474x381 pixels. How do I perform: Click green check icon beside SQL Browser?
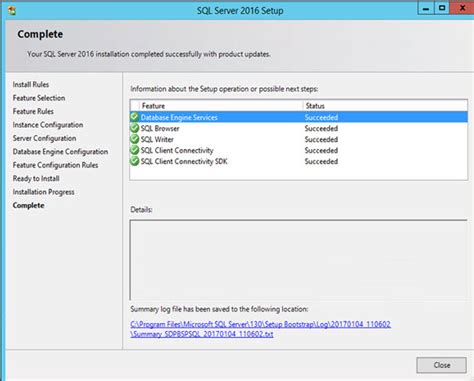[x=134, y=128]
